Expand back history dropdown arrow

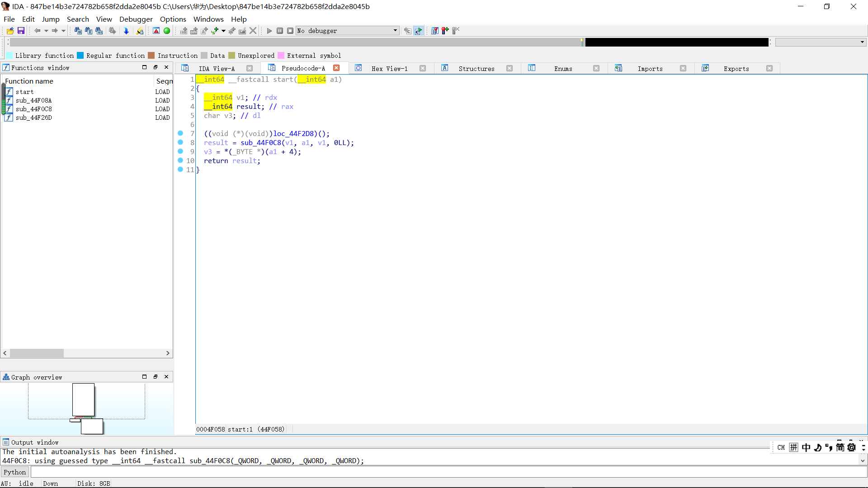click(46, 31)
